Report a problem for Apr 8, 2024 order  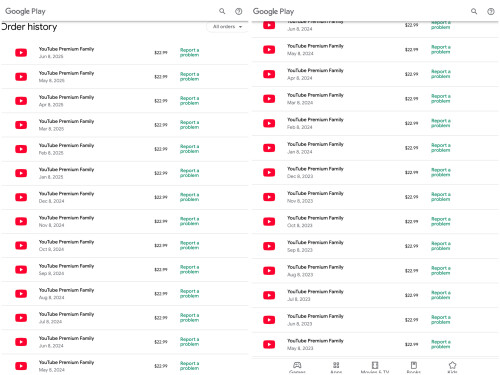(441, 74)
